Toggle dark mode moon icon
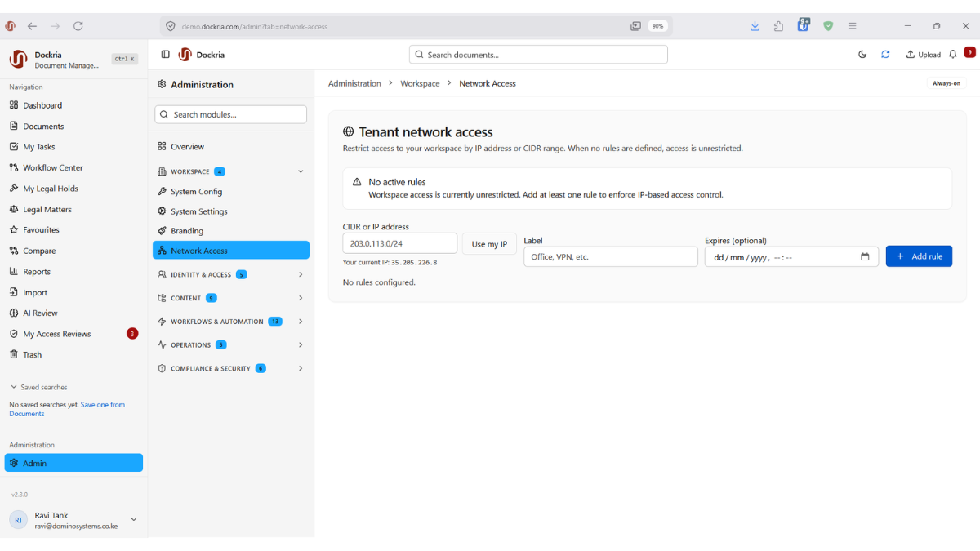The height and width of the screenshot is (551, 980). 862,55
